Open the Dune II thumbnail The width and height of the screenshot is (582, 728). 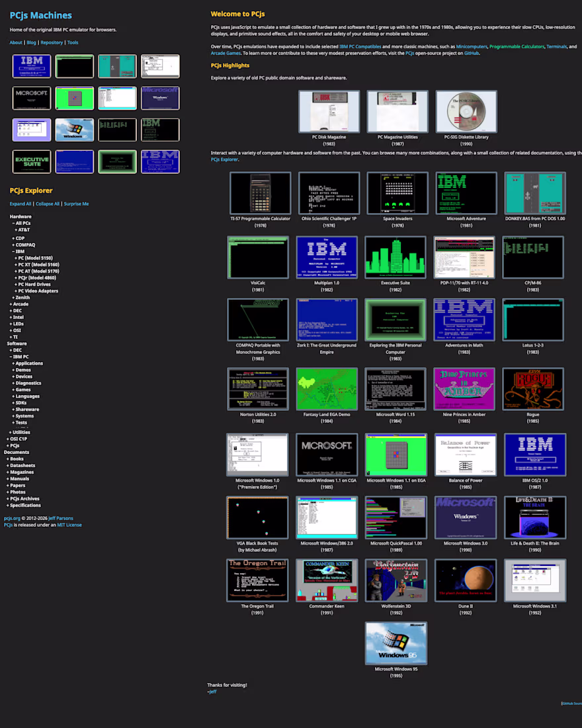(465, 580)
